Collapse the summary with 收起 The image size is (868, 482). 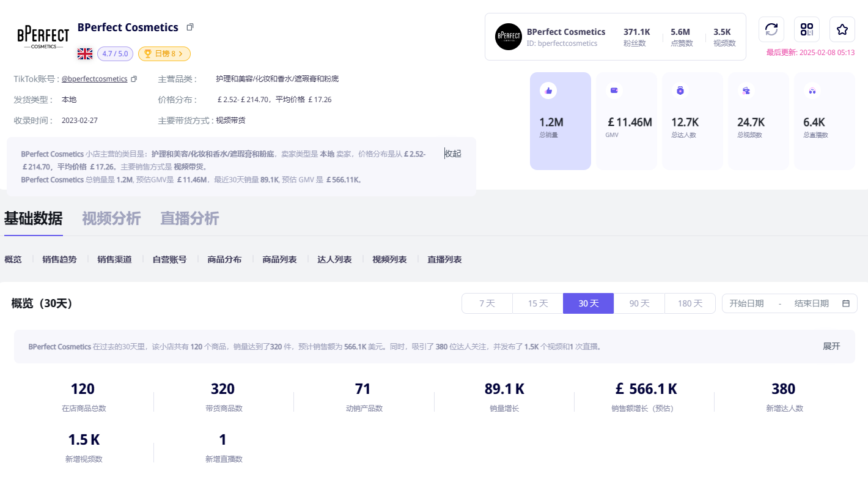(x=453, y=154)
